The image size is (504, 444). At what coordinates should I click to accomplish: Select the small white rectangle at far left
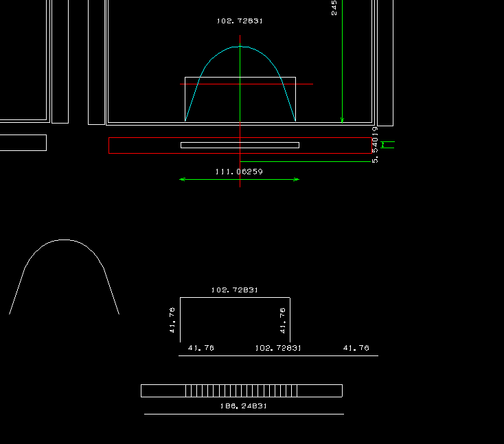tap(23, 143)
